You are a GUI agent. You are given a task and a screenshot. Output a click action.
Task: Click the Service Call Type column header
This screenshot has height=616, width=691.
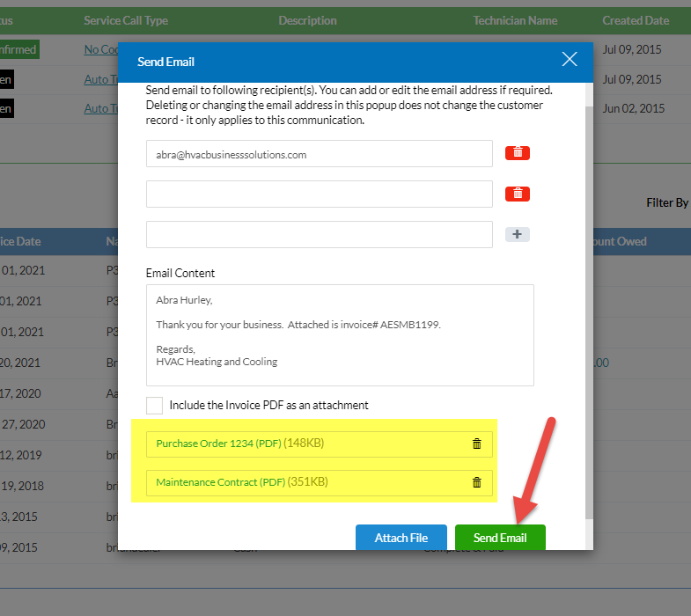(x=126, y=20)
